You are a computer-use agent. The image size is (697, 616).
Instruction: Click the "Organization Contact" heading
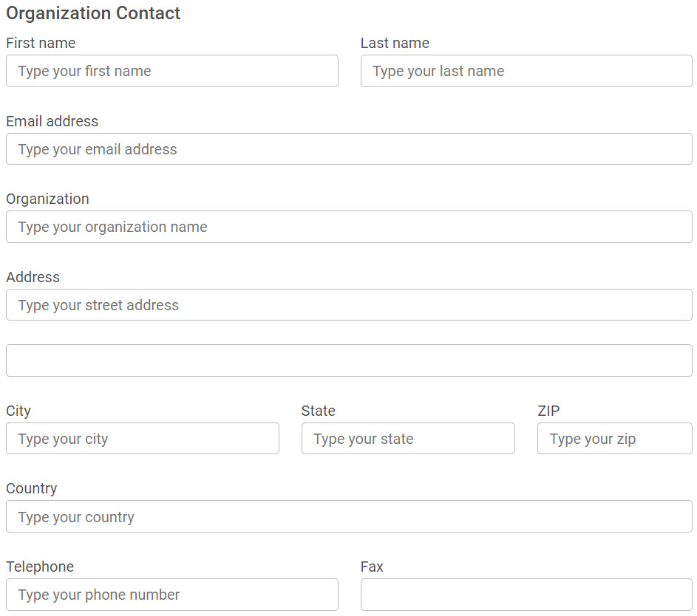click(93, 13)
